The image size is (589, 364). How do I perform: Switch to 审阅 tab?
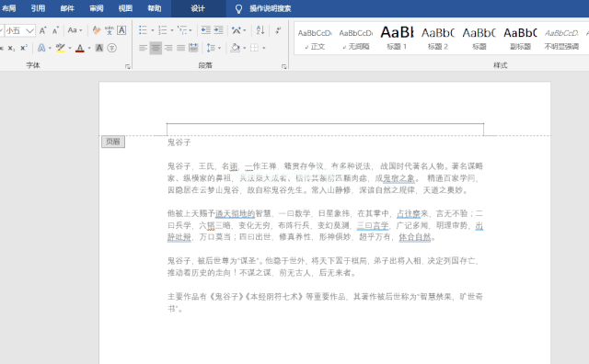pos(96,8)
